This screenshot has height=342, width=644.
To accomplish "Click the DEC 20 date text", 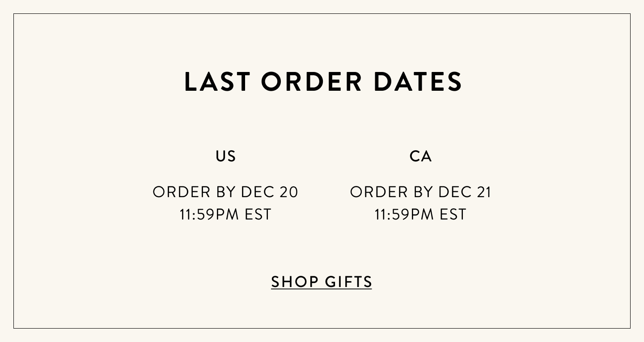I will (270, 192).
